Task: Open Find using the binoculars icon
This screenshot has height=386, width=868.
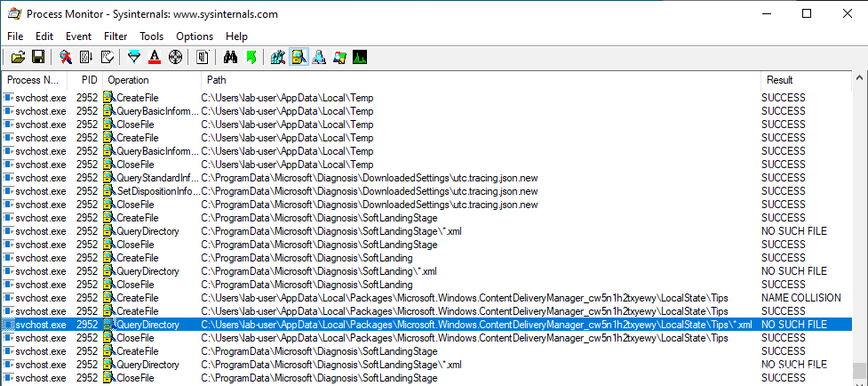Action: pyautogui.click(x=230, y=57)
